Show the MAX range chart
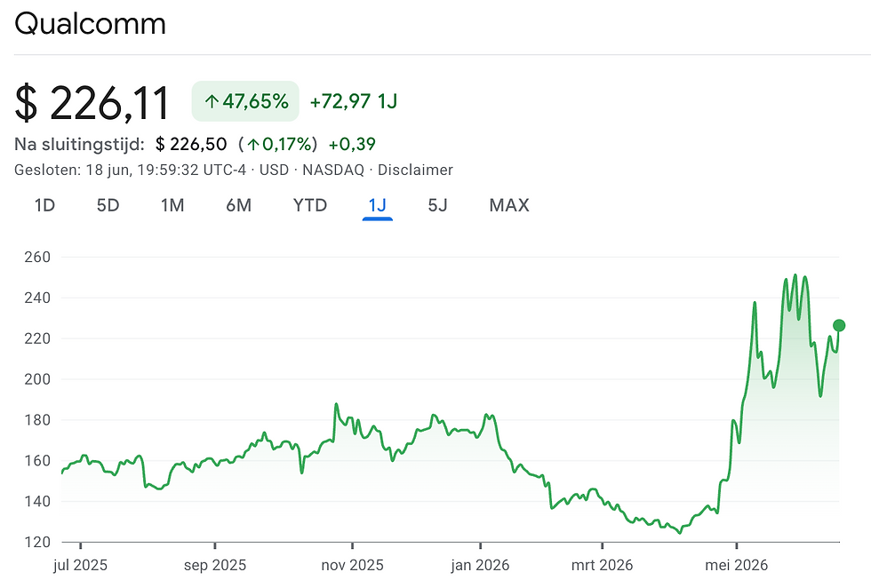 click(508, 205)
